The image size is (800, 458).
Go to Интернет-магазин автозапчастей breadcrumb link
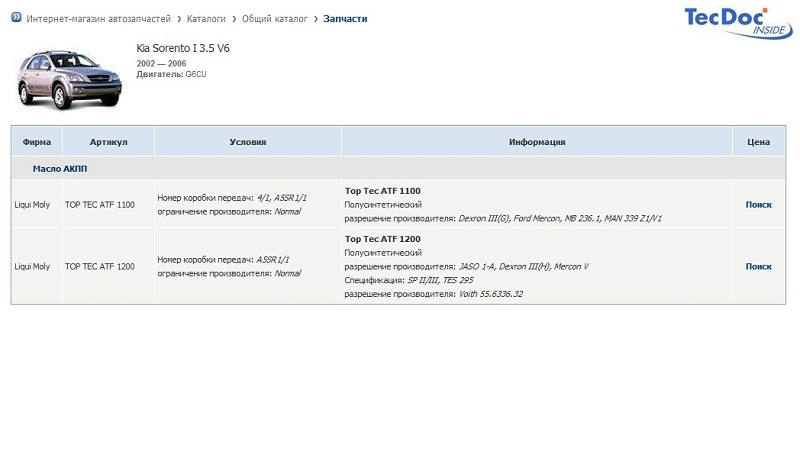(x=100, y=19)
